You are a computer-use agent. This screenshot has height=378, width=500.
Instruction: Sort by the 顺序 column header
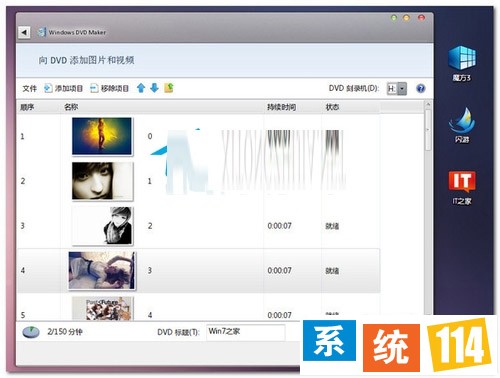pyautogui.click(x=27, y=107)
